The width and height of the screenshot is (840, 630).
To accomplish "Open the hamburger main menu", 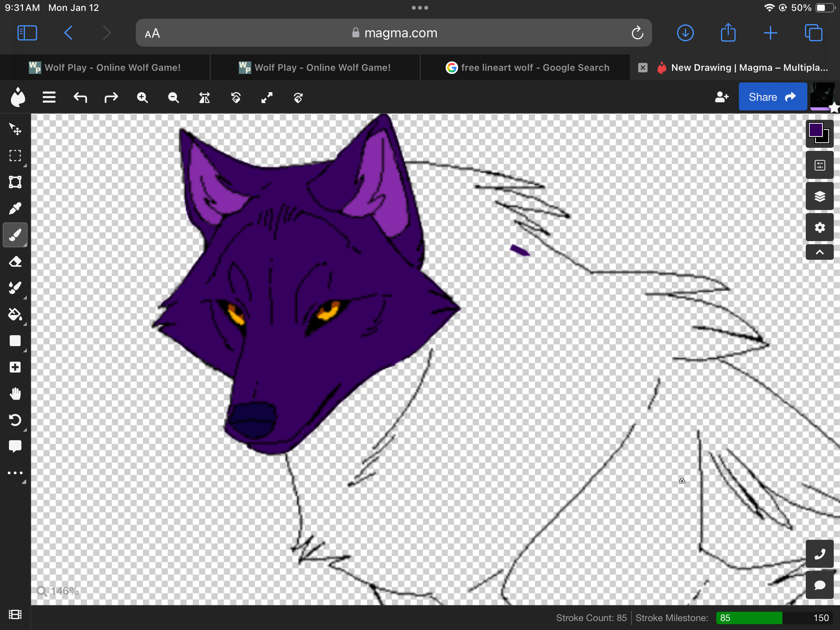I will 49,98.
